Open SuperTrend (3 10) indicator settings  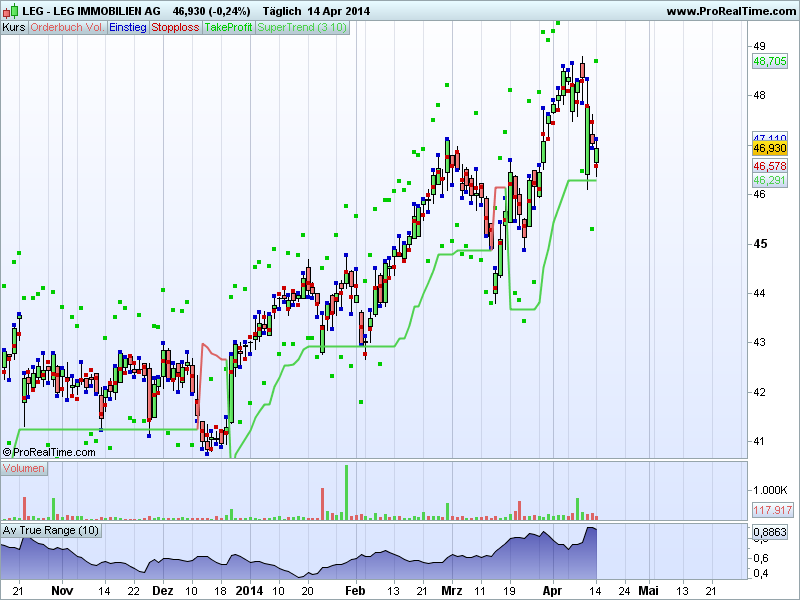point(303,27)
